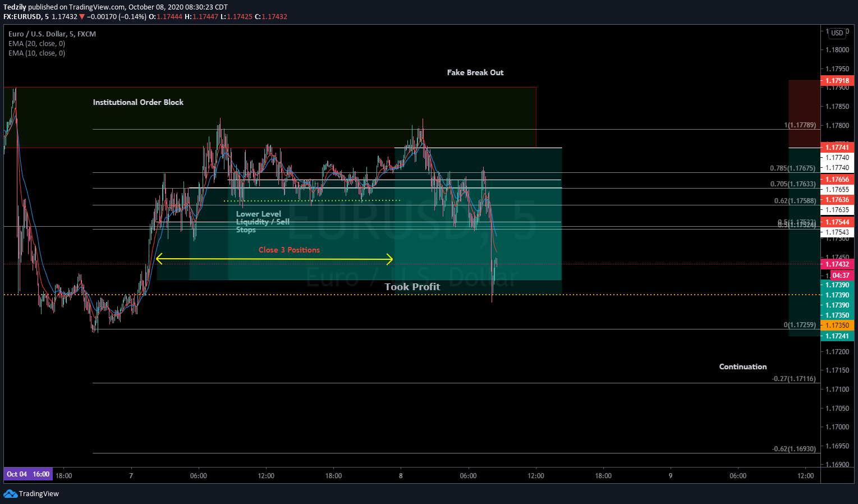This screenshot has width=858, height=504.
Task: Click the 1.17850 price scale value
Action: point(837,107)
